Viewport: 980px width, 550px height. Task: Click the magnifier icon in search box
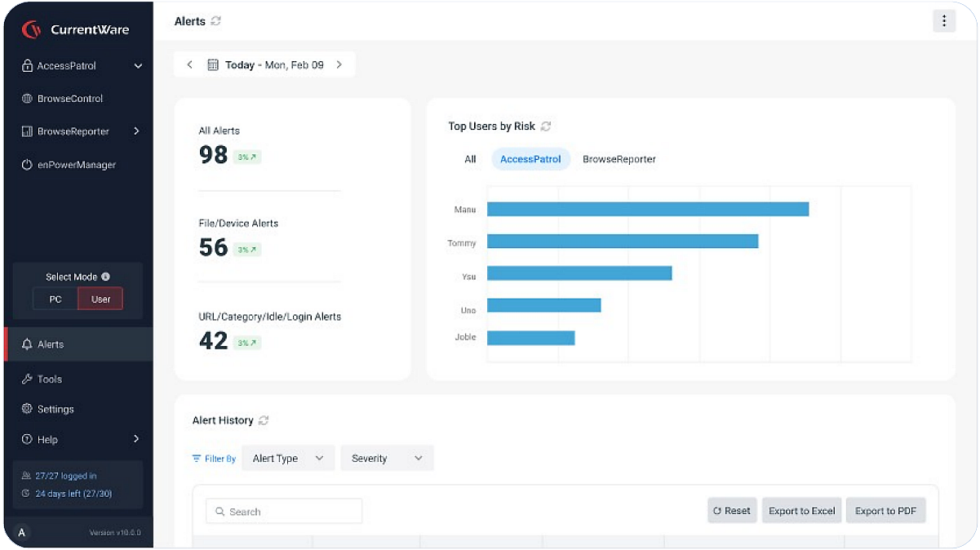point(220,512)
